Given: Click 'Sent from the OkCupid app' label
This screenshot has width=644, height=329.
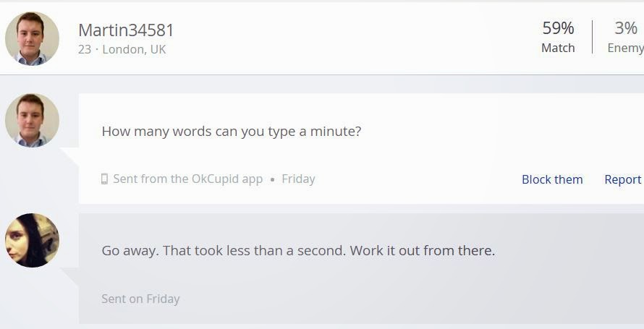Looking at the screenshot, I should point(187,179).
